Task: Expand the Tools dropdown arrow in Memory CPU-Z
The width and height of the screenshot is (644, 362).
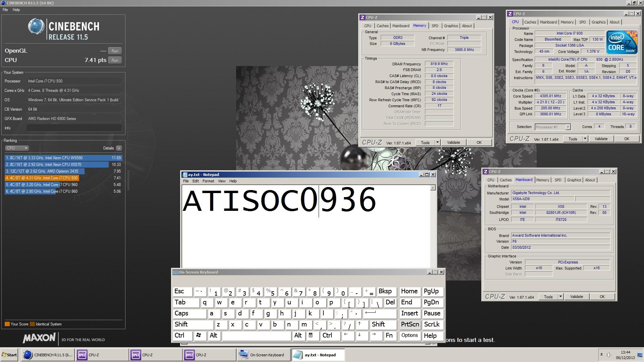Action: (437, 143)
